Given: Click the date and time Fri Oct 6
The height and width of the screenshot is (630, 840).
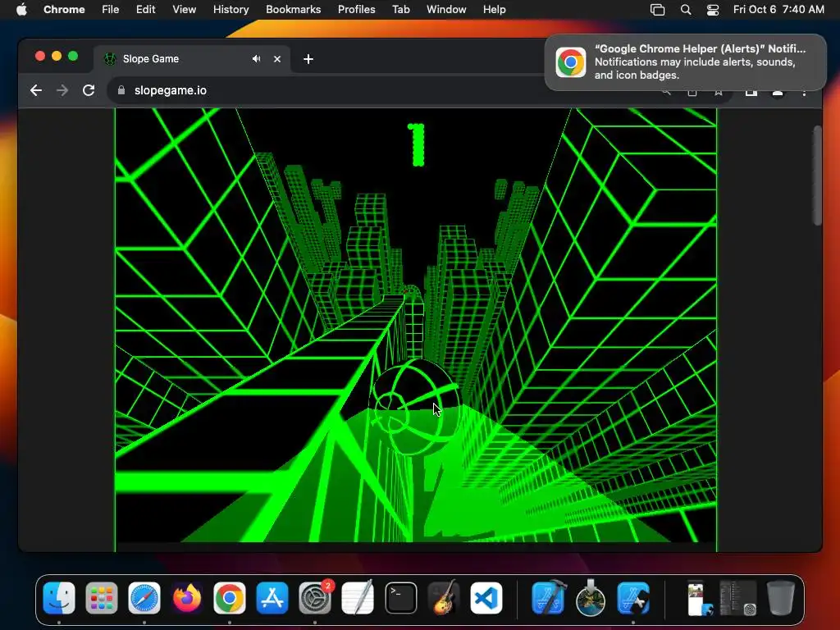Looking at the screenshot, I should (x=778, y=10).
